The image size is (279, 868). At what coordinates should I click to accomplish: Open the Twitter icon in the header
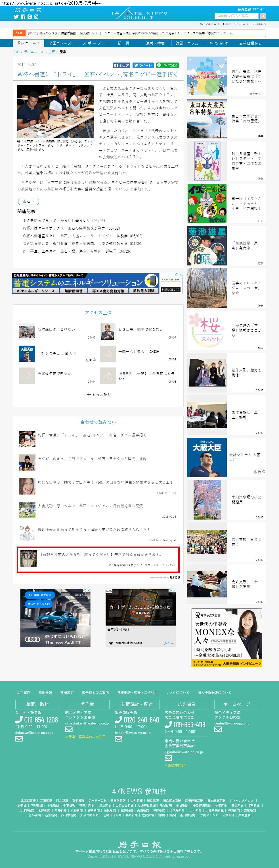16,16
